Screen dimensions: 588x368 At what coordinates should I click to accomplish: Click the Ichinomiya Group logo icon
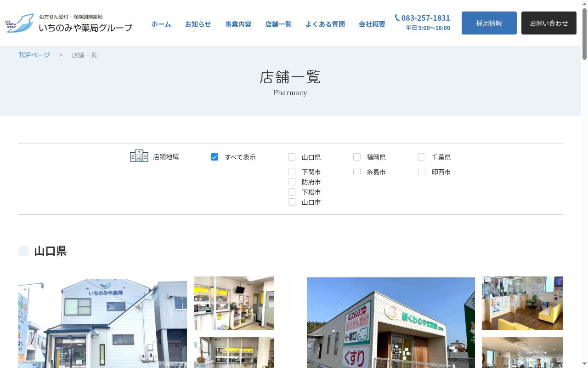coord(20,23)
